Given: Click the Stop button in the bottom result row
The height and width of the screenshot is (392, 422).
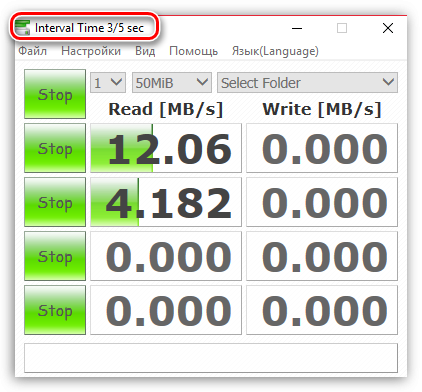Looking at the screenshot, I should [55, 310].
